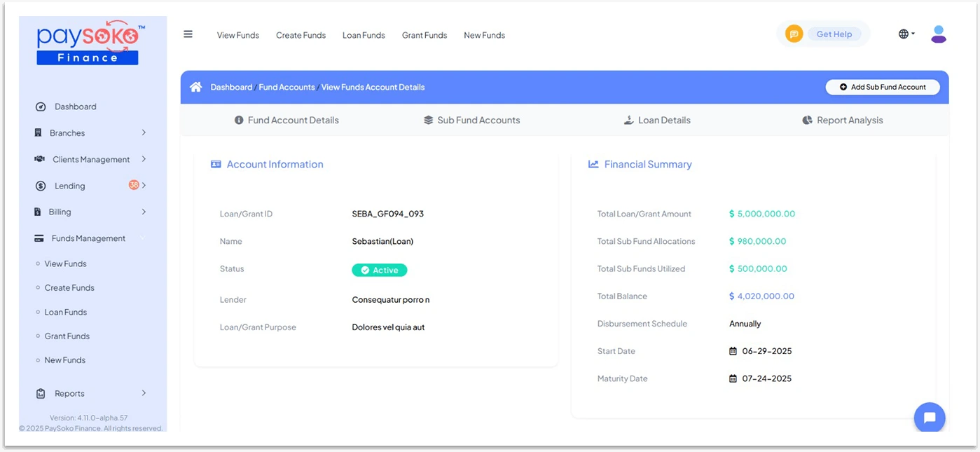Click the Clients Management handshake icon

(x=40, y=159)
